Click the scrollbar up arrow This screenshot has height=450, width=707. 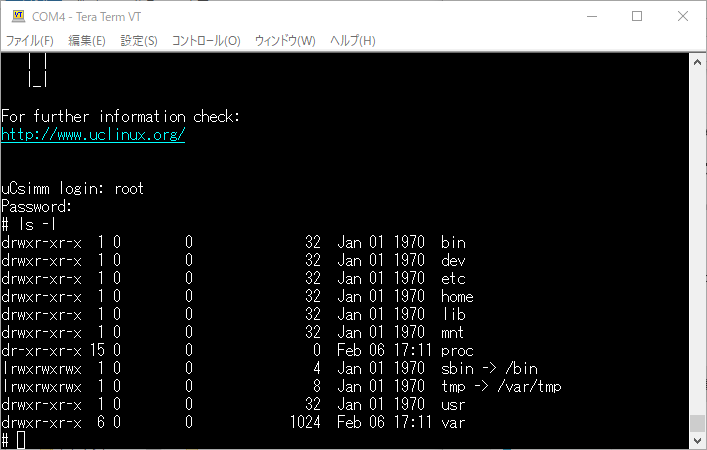point(697,62)
